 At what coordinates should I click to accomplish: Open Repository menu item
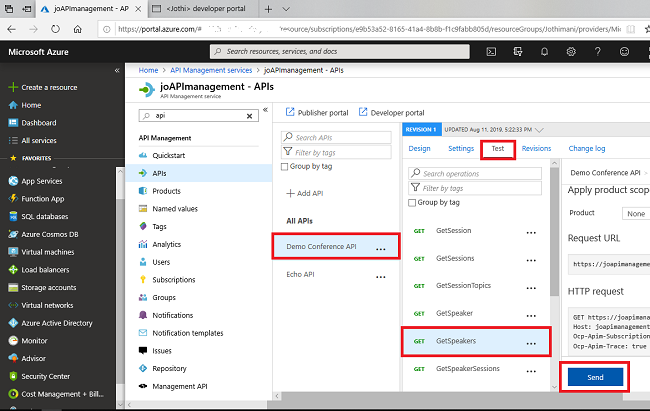pos(169,369)
